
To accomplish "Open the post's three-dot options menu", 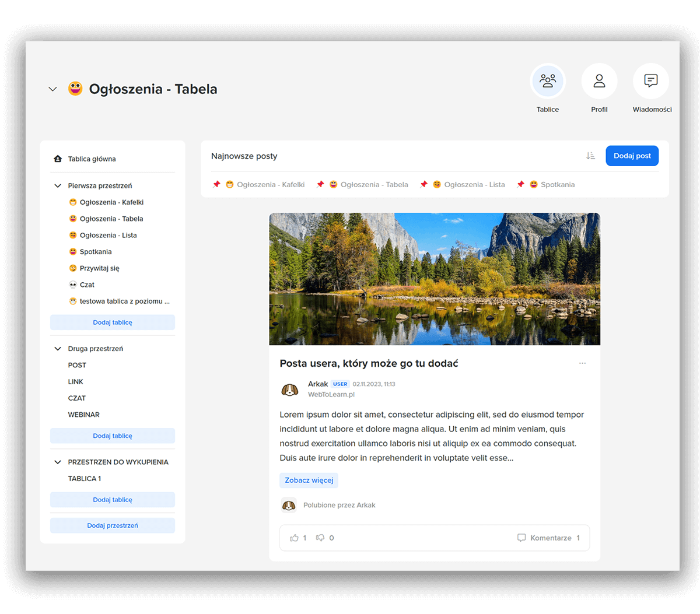I will point(582,363).
